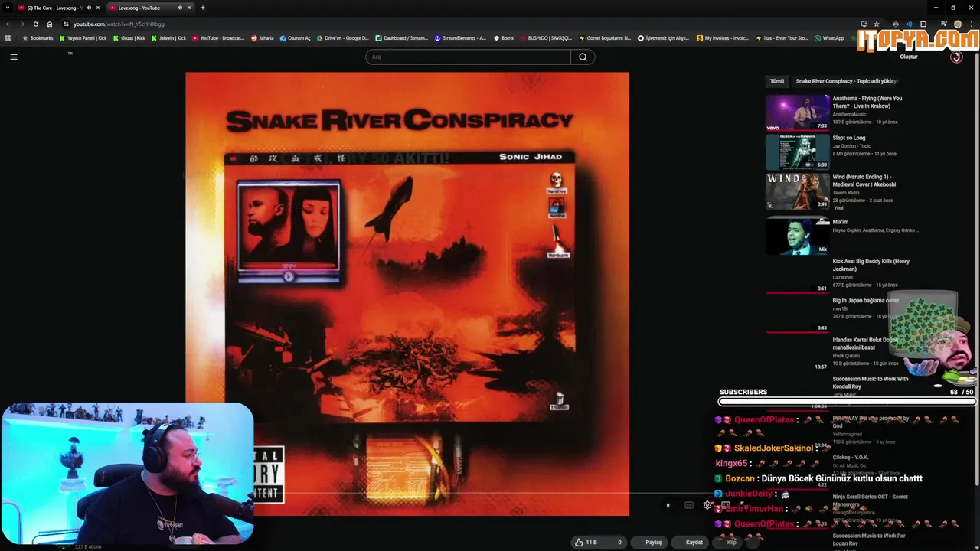The image size is (980, 551).
Task: Open 'Kick Ass: Big Daddy Kills' video title
Action: pos(871,265)
